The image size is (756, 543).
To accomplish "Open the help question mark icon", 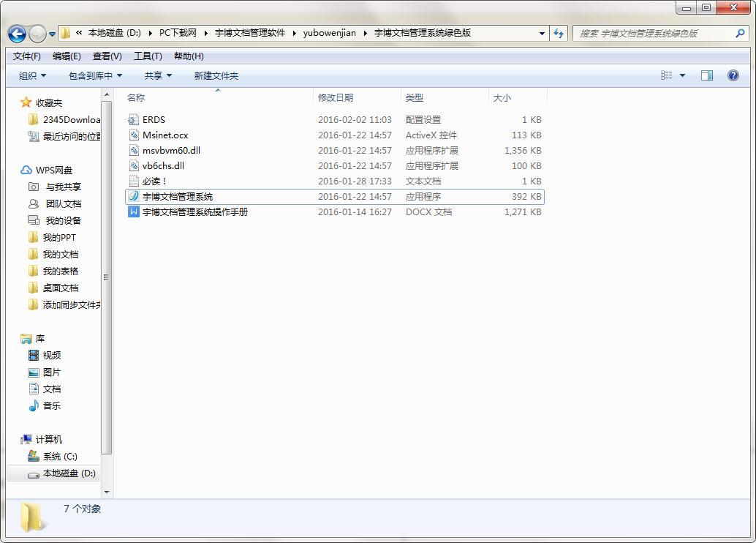I will click(733, 75).
